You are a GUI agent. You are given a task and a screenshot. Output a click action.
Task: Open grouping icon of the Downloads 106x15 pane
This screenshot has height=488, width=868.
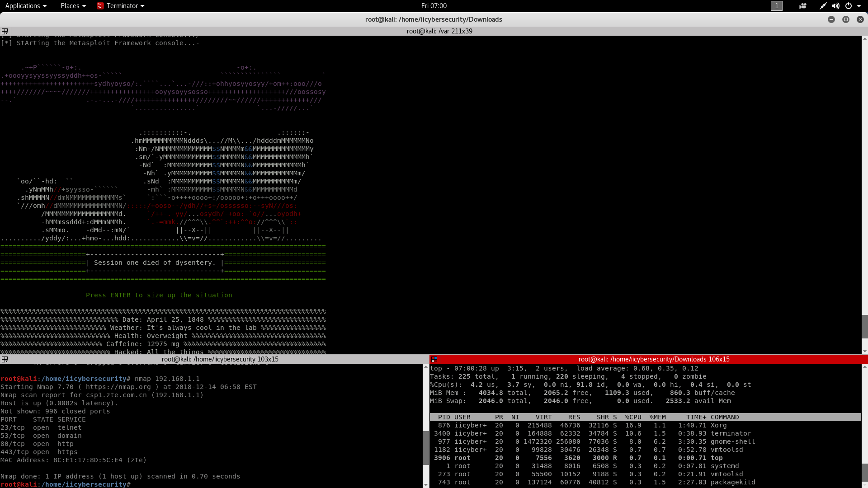tap(434, 359)
